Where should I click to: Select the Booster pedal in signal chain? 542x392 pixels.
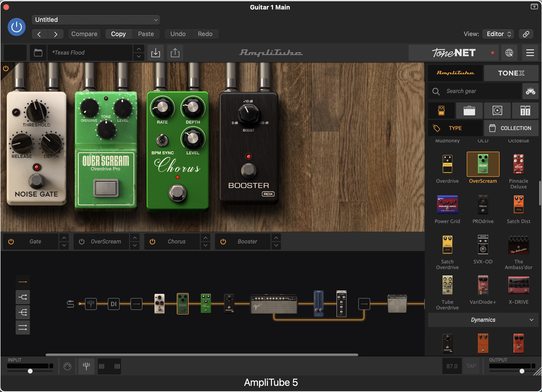point(229,304)
